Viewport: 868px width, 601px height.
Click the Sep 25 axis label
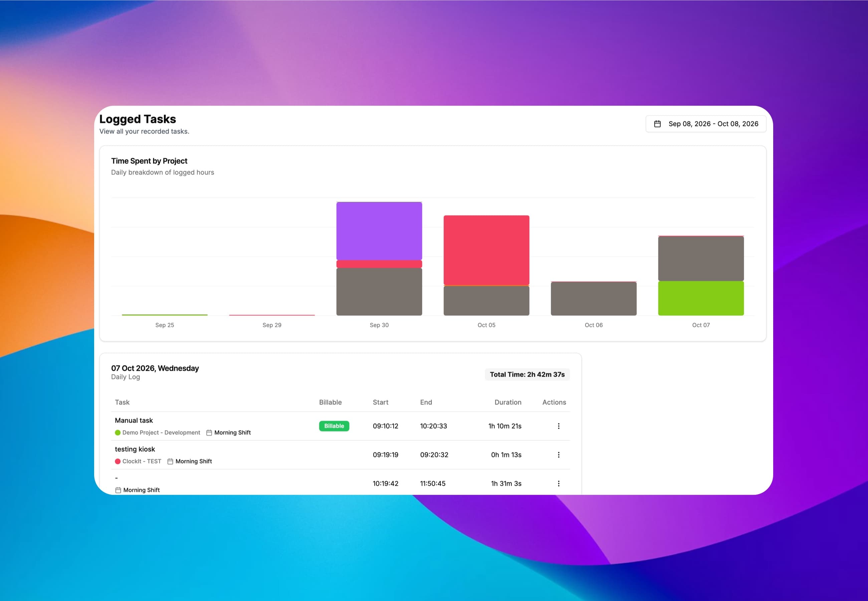[x=165, y=325]
